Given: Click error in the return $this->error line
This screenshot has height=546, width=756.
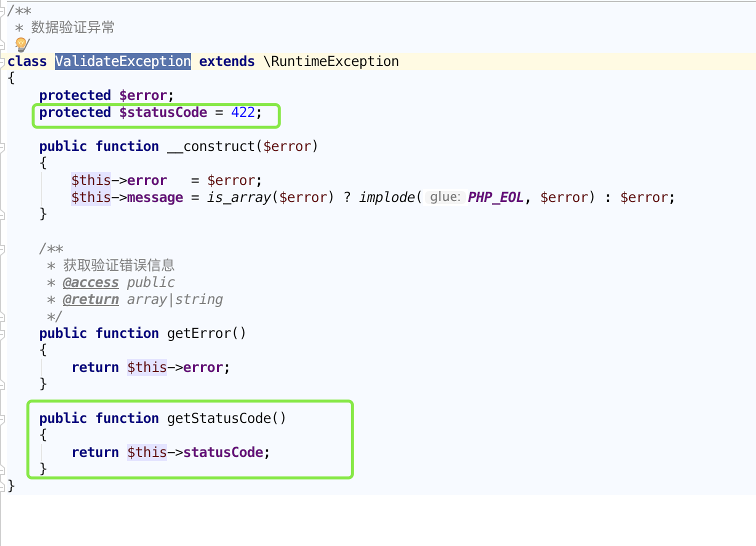Looking at the screenshot, I should 203,367.
